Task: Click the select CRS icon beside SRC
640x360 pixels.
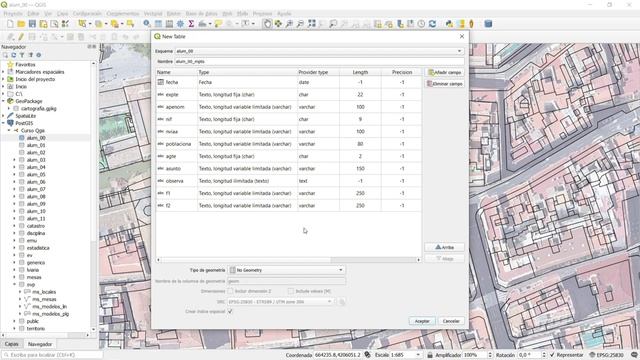Action: click(x=342, y=302)
